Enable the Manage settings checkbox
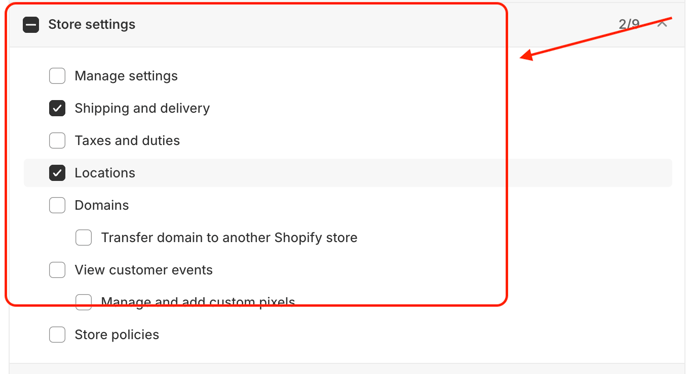The width and height of the screenshot is (688, 374). coord(57,76)
